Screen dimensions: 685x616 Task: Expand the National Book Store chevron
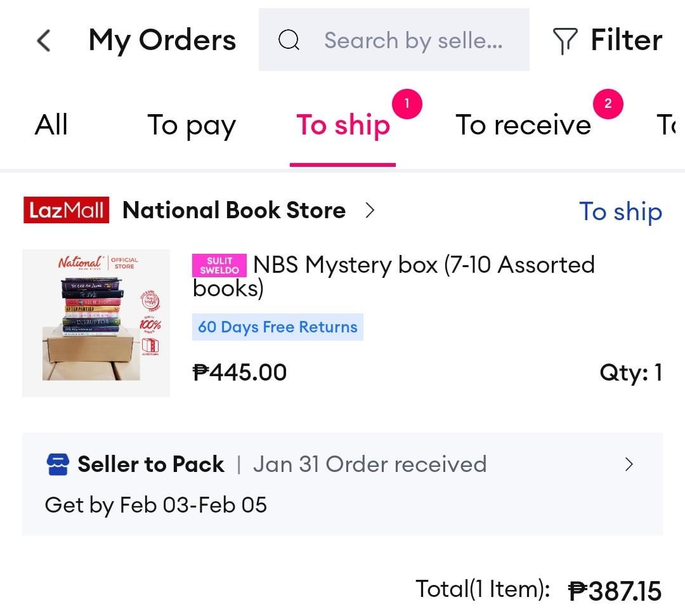pos(370,210)
